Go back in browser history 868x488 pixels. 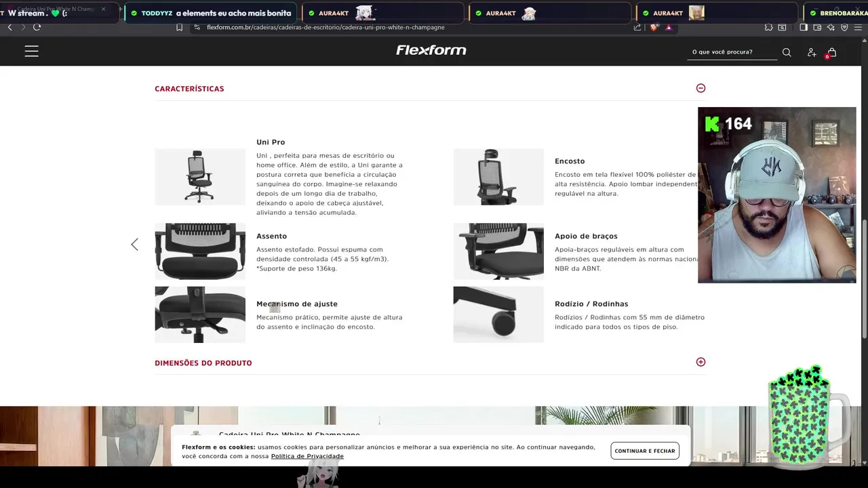pyautogui.click(x=9, y=27)
